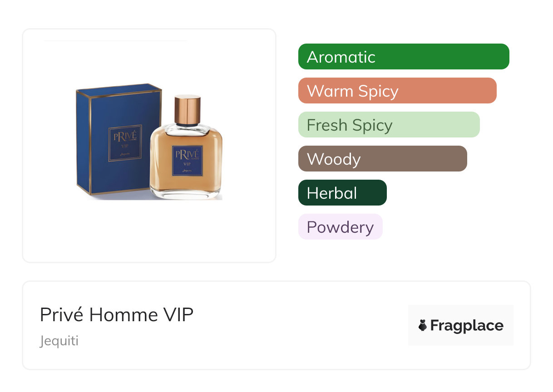Pick the Powdery accord tag
Image resolution: width=553 pixels, height=392 pixels.
click(x=340, y=227)
